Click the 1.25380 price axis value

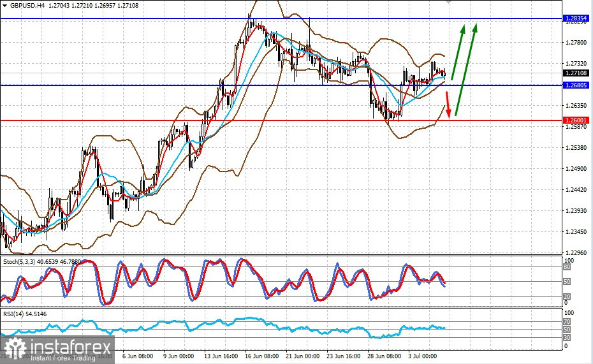pyautogui.click(x=576, y=147)
